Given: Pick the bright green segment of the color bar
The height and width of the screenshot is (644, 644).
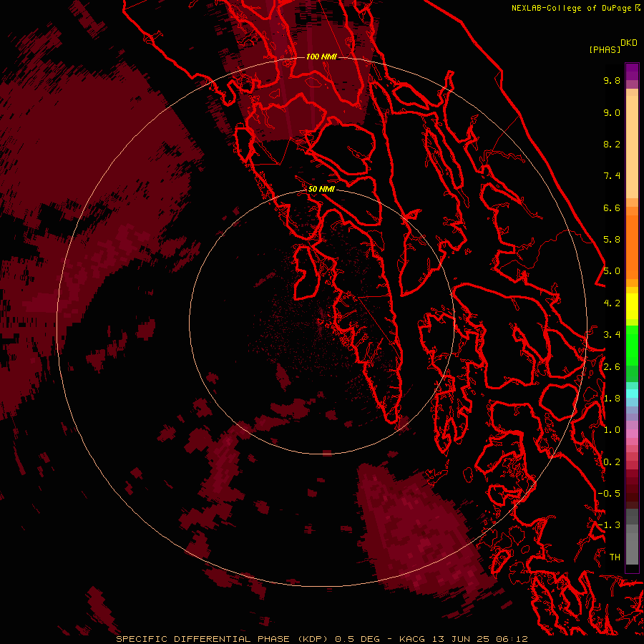Looking at the screenshot, I should 632,345.
